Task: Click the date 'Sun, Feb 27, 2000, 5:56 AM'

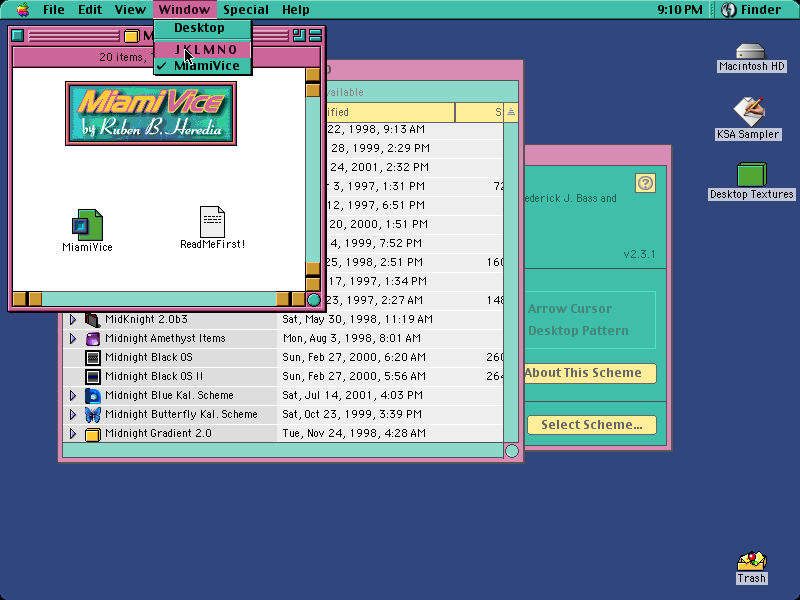Action: point(354,377)
